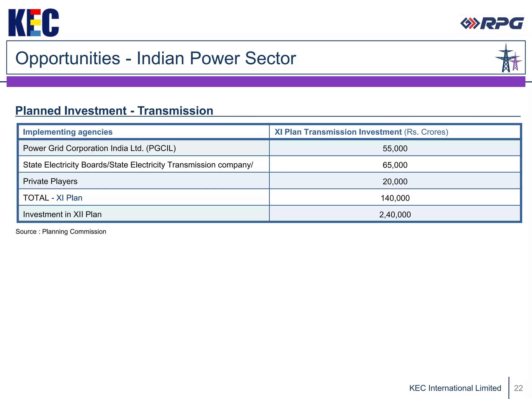The width and height of the screenshot is (532, 399).
Task: Select the 2,40,000 value cell
Action: [395, 214]
